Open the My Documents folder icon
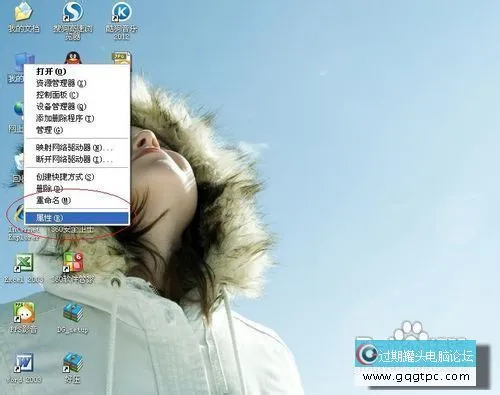 (23, 13)
